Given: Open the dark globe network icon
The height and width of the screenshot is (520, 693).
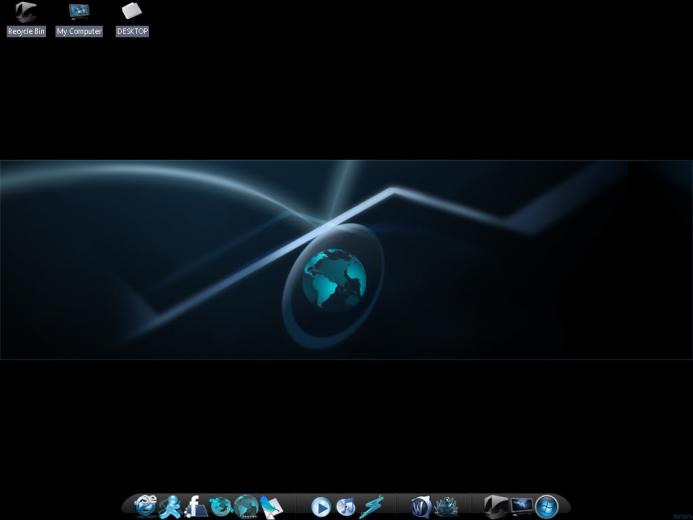Looking at the screenshot, I should pyautogui.click(x=246, y=506).
